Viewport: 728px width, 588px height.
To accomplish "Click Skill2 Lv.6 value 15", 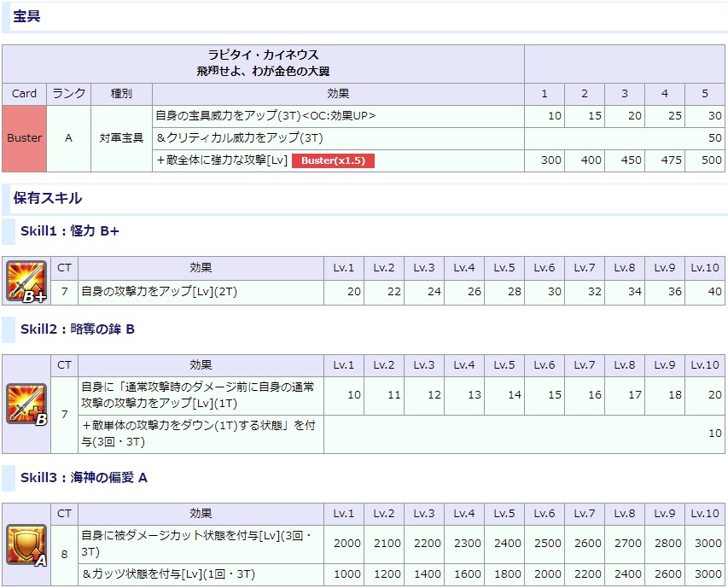I will 545,395.
